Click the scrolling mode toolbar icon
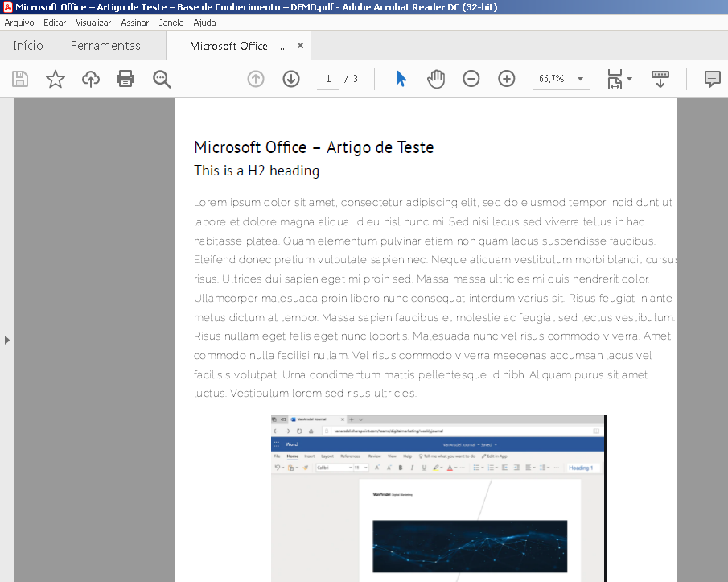 click(660, 79)
